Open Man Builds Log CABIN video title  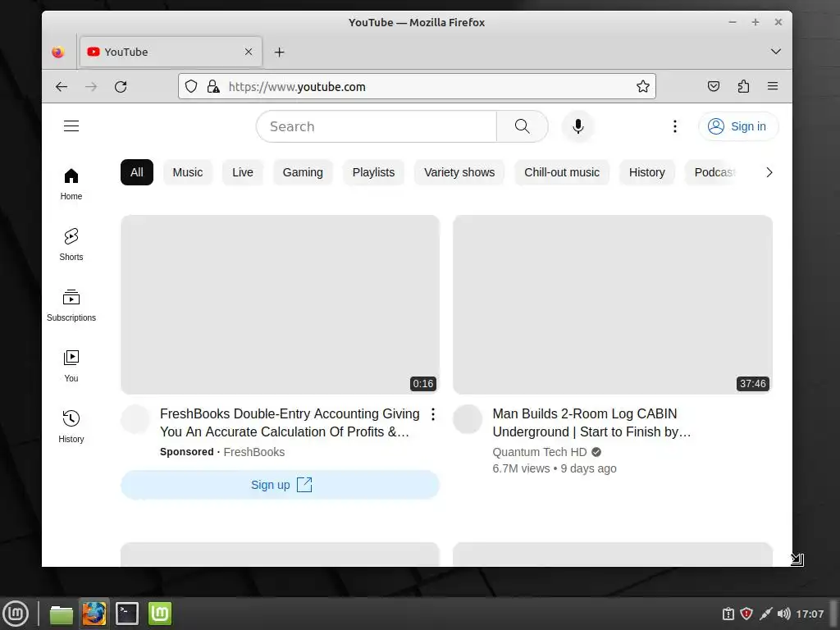pos(592,422)
